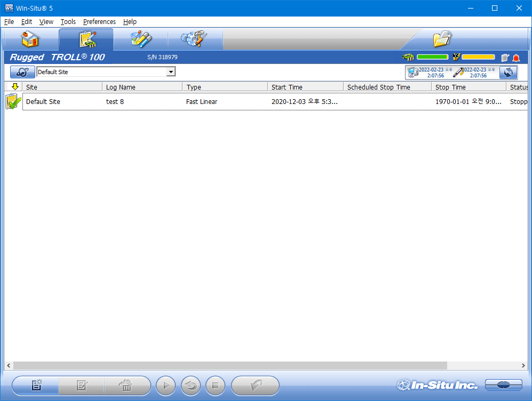Click the horizontal scroll left arrow
This screenshot has width=532, height=401.
point(9,365)
